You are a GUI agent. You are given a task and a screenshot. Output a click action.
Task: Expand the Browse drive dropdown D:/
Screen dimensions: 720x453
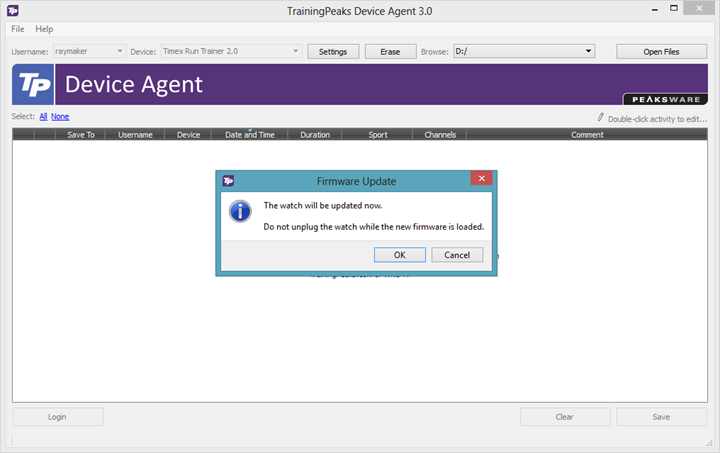coord(524,51)
